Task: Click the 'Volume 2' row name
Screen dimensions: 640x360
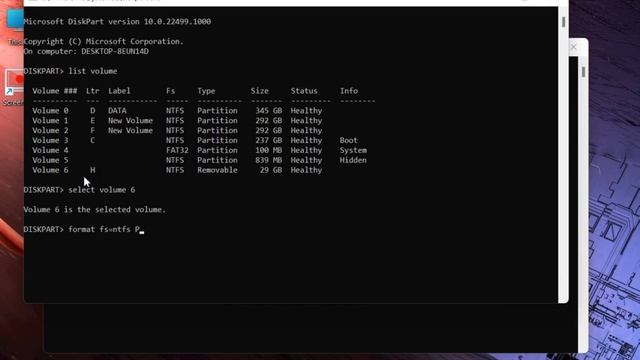Action: 50,130
